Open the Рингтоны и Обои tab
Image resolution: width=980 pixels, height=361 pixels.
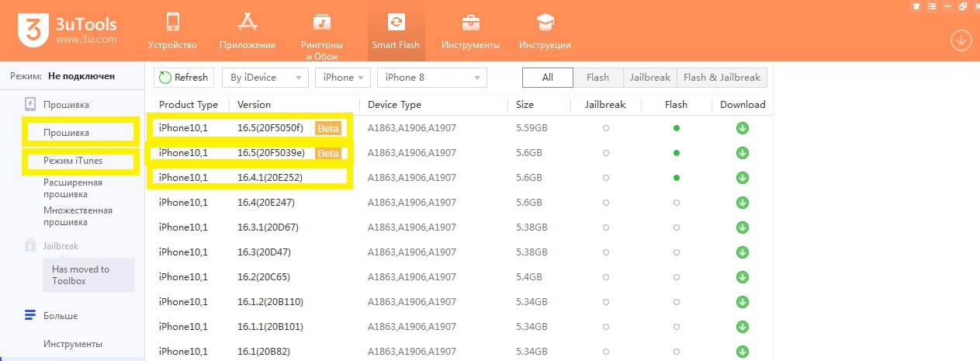coord(322,35)
